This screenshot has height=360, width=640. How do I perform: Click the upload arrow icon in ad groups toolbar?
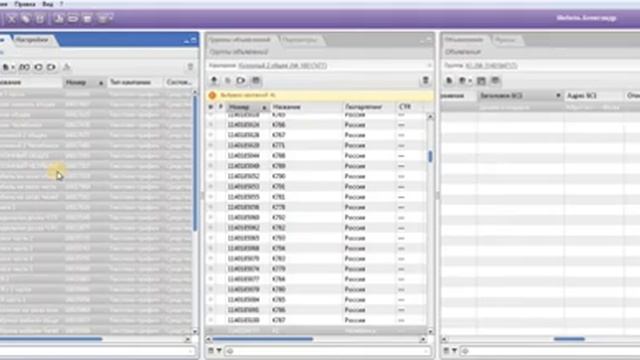click(x=214, y=80)
